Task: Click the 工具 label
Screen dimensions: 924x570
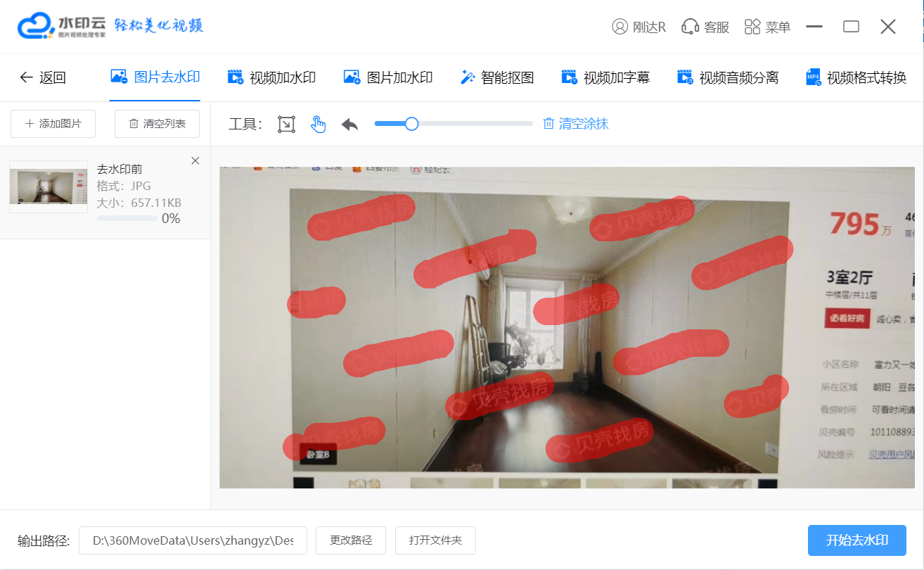Action: (245, 125)
